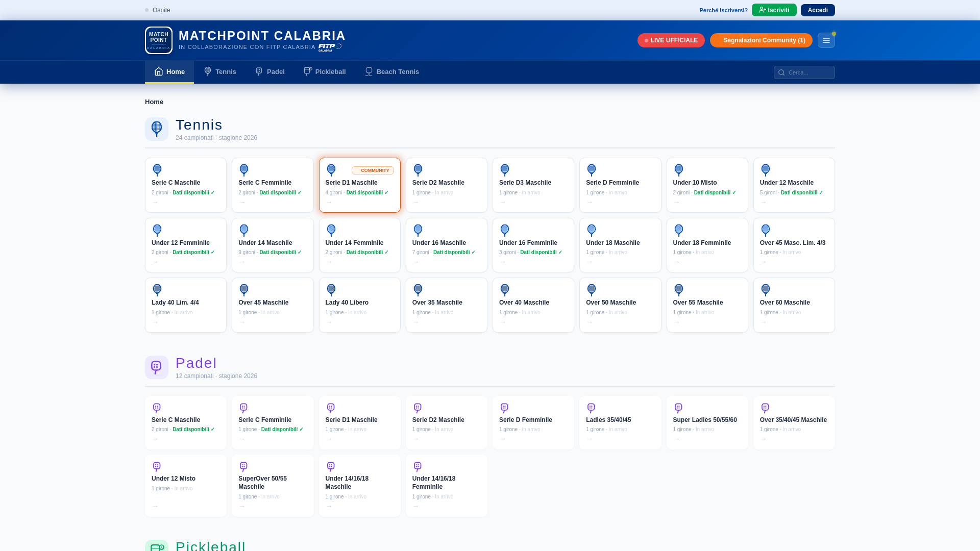The width and height of the screenshot is (980, 551).
Task: Switch to the Beach Tennis tab
Action: pyautogui.click(x=392, y=72)
